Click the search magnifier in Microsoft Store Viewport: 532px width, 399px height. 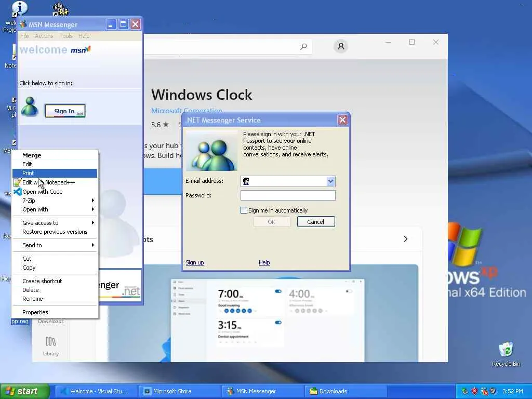(x=303, y=46)
